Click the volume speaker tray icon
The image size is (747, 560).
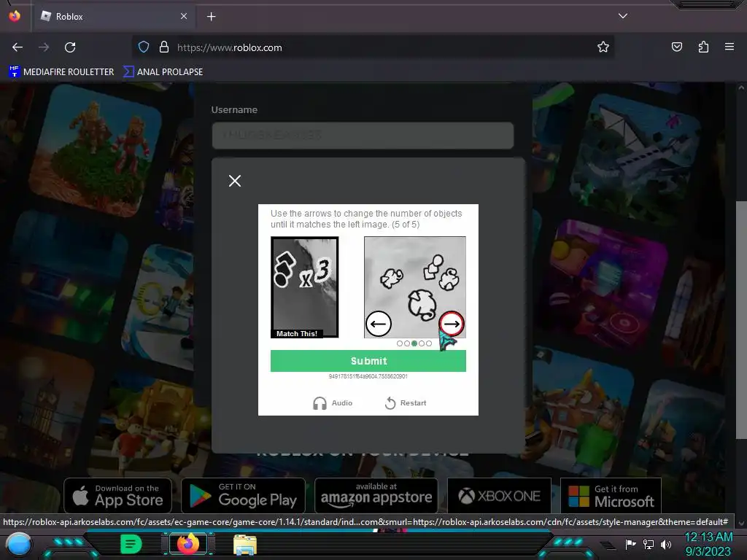666,544
